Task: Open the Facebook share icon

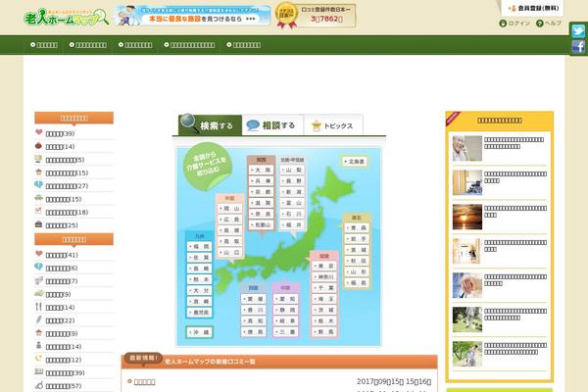Action: point(578,47)
